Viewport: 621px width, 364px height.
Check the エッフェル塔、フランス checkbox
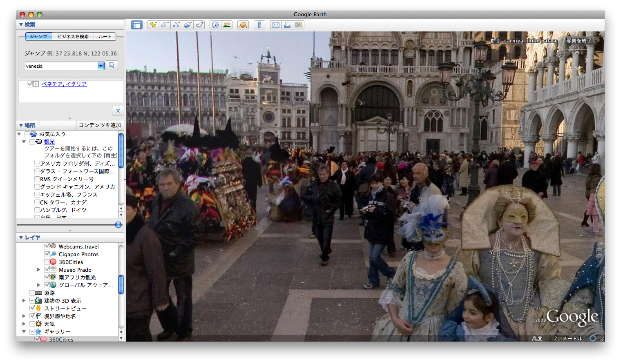37,195
